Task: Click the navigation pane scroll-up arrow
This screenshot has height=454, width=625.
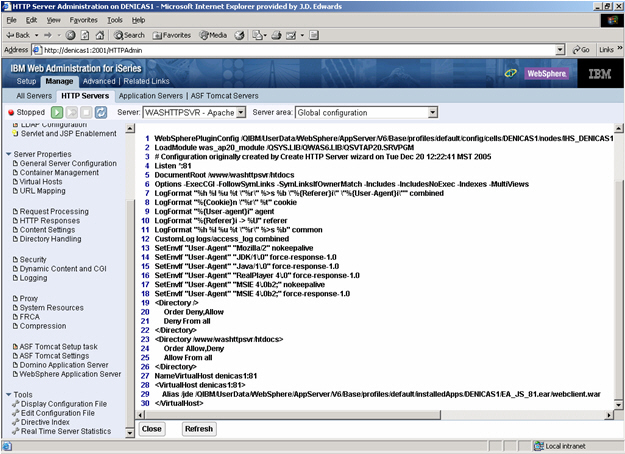Action: click(130, 129)
